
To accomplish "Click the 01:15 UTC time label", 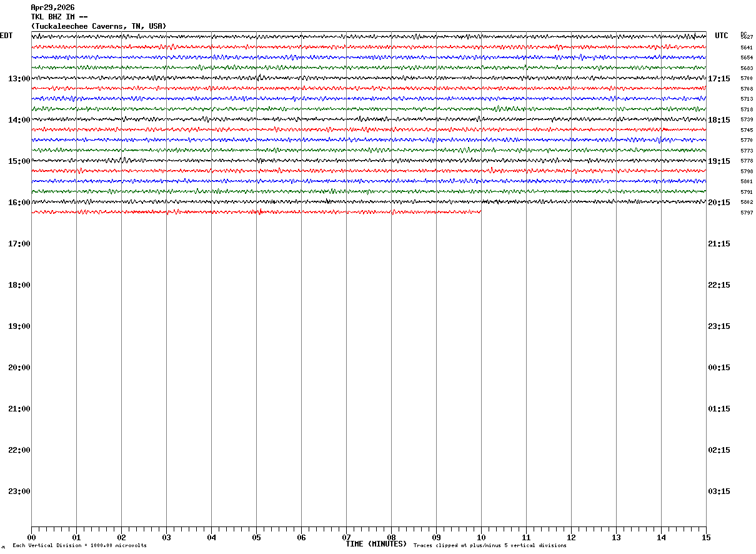I will pos(719,409).
